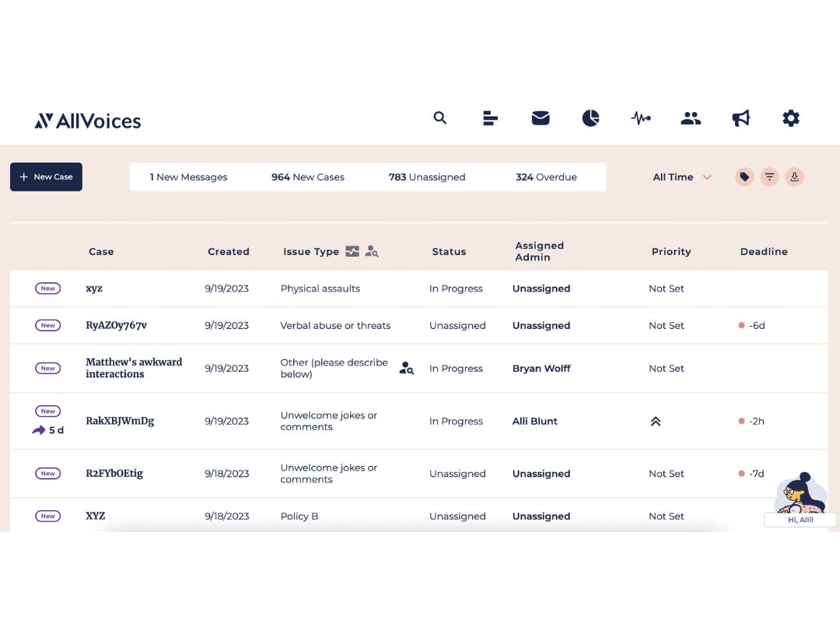Open case Matthew's awkward interactions
Image resolution: width=840 pixels, height=630 pixels.
click(134, 368)
